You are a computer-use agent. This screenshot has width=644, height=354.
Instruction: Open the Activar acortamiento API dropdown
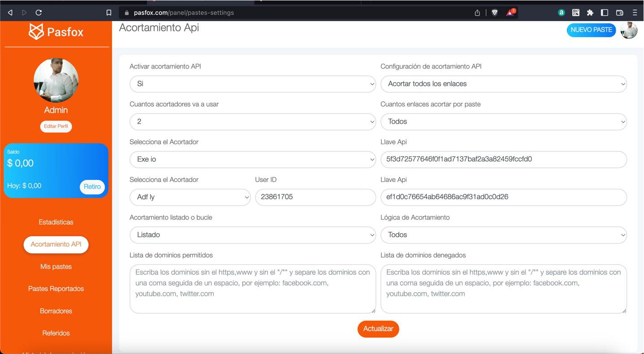[x=253, y=84]
